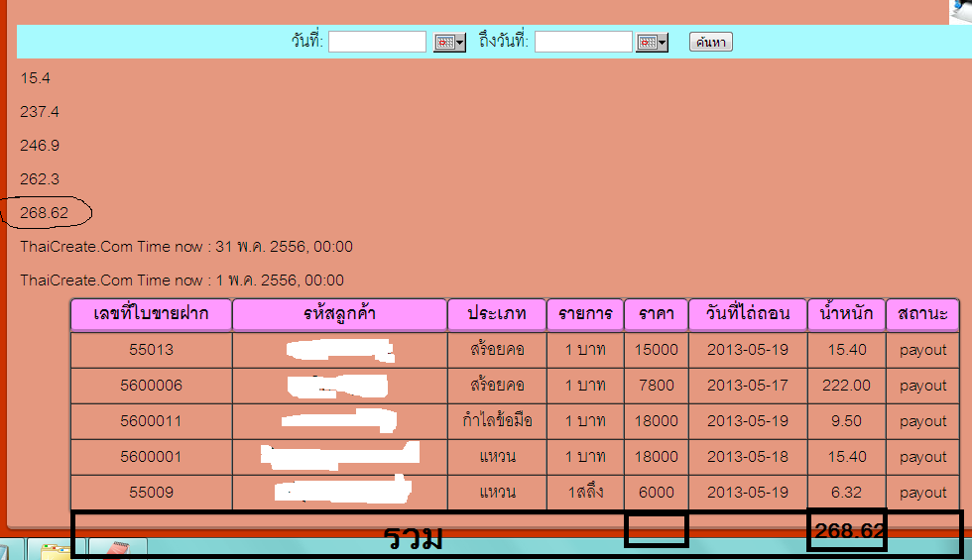The height and width of the screenshot is (560, 972).
Task: Select price 18000 in row 5600001
Action: tap(657, 457)
